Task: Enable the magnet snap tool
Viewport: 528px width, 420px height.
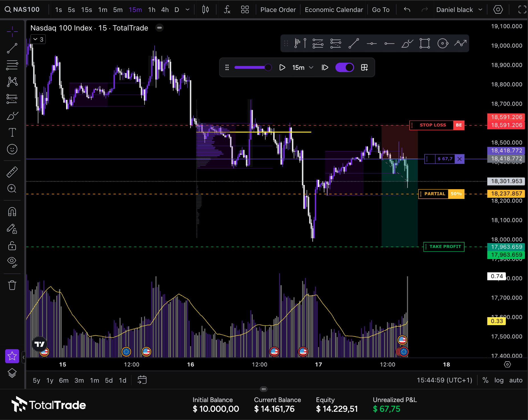Action: (x=12, y=211)
